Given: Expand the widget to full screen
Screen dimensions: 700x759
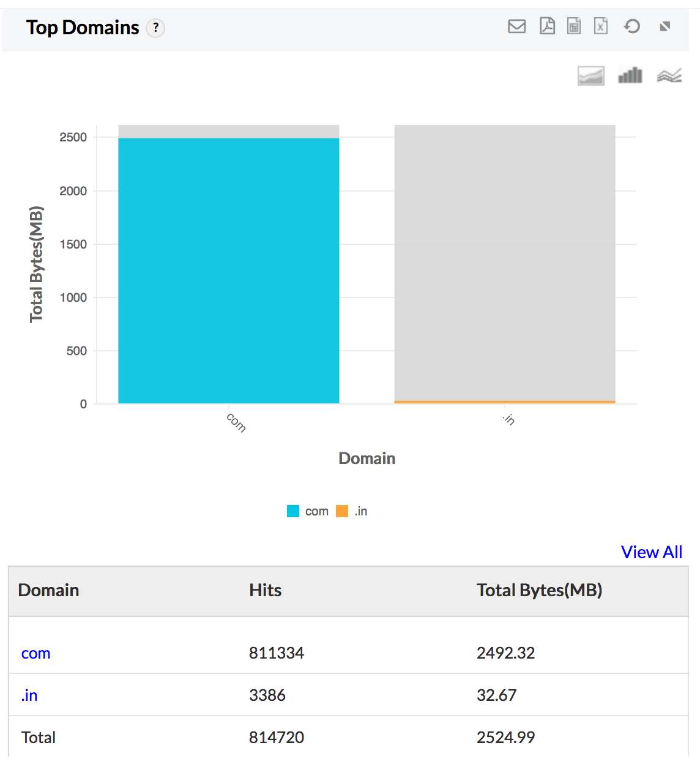Looking at the screenshot, I should (x=665, y=26).
